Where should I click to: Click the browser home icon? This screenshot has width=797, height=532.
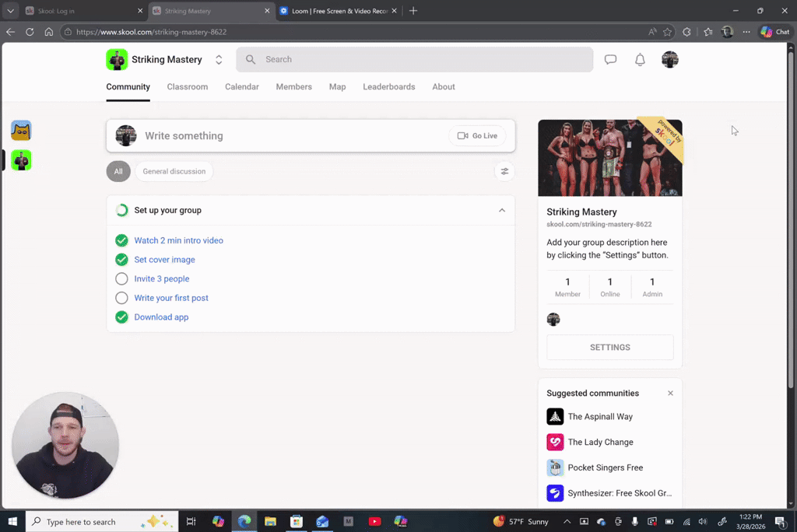48,32
